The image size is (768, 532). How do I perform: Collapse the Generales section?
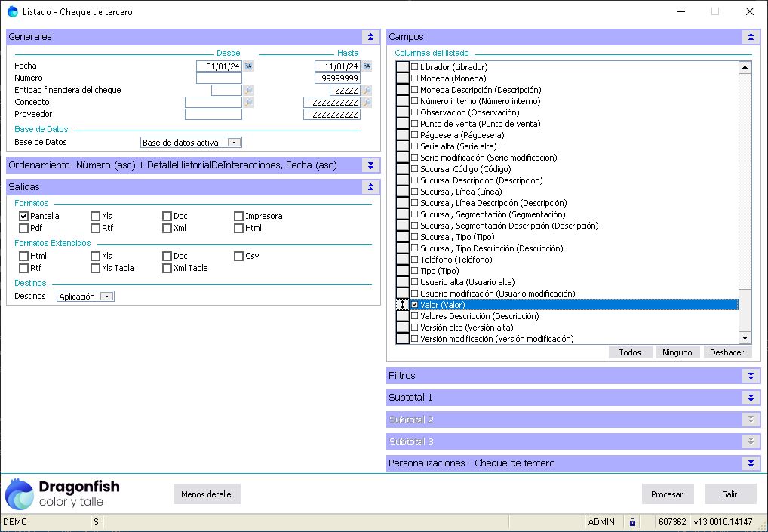tap(370, 37)
